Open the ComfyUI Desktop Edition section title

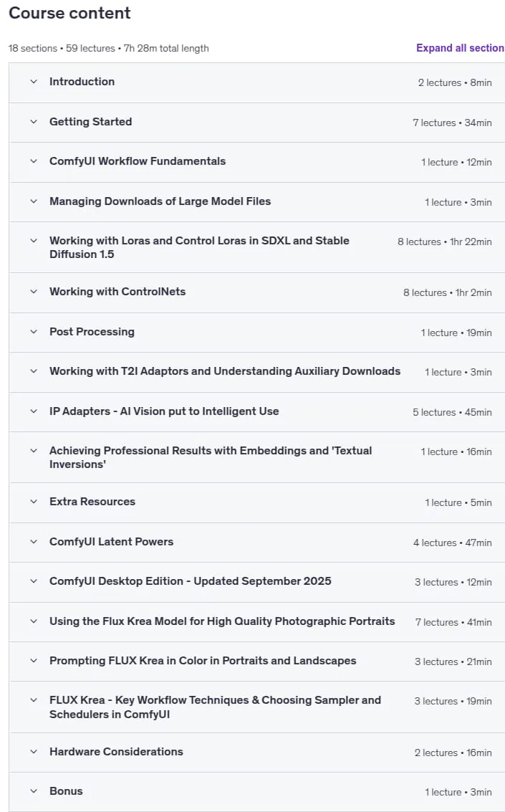click(190, 581)
